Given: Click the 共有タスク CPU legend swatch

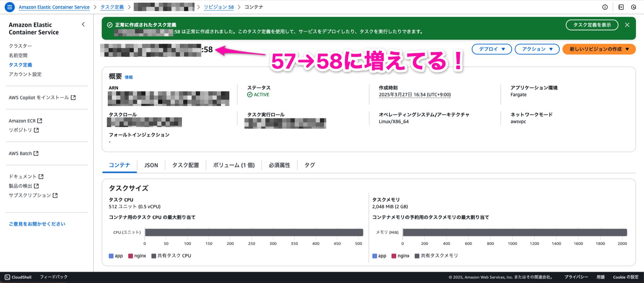Looking at the screenshot, I should click(154, 256).
